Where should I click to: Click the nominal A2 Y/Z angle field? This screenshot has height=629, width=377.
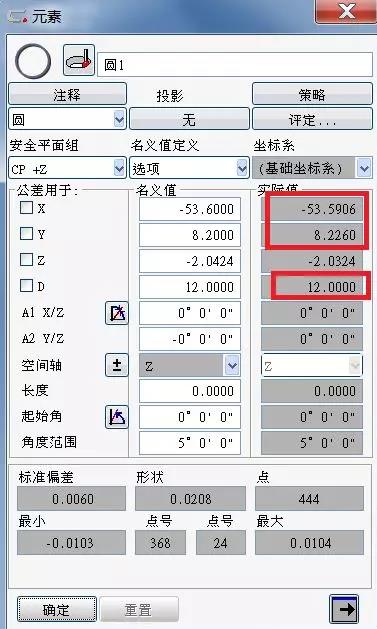pyautogui.click(x=190, y=339)
